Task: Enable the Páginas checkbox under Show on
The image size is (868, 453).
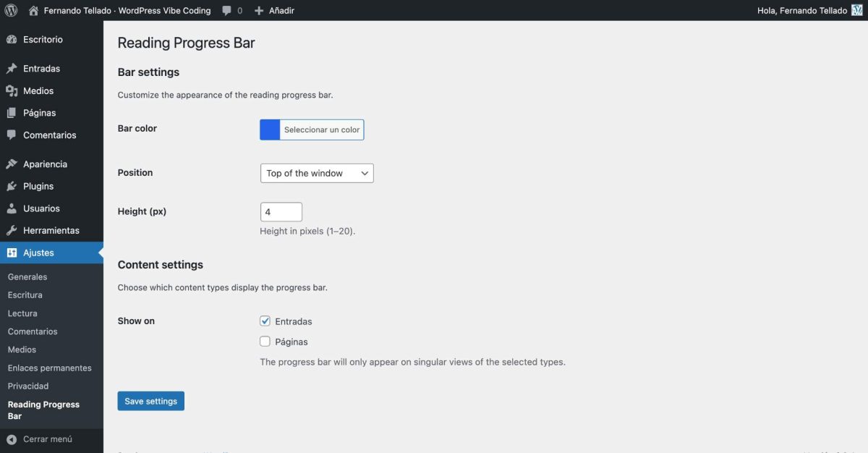Action: [265, 341]
